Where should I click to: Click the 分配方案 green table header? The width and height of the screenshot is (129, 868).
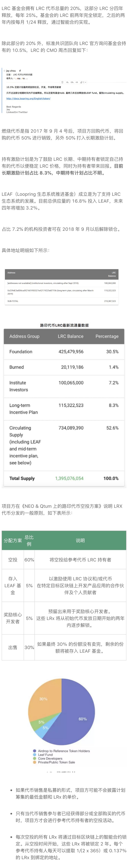[x=12, y=540]
